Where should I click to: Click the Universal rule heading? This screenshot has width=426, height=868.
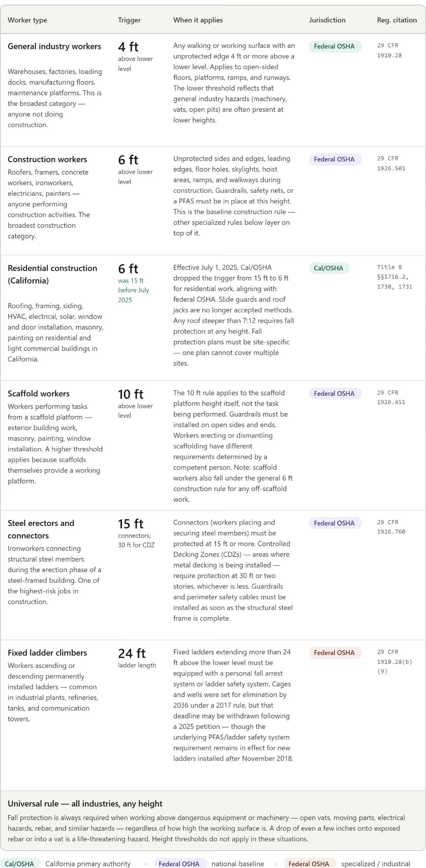[x=85, y=804]
